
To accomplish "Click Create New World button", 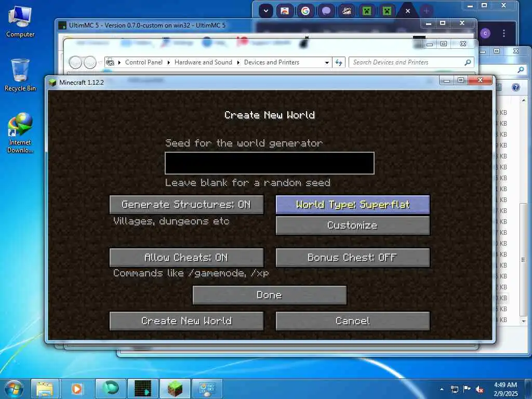I will pos(187,321).
